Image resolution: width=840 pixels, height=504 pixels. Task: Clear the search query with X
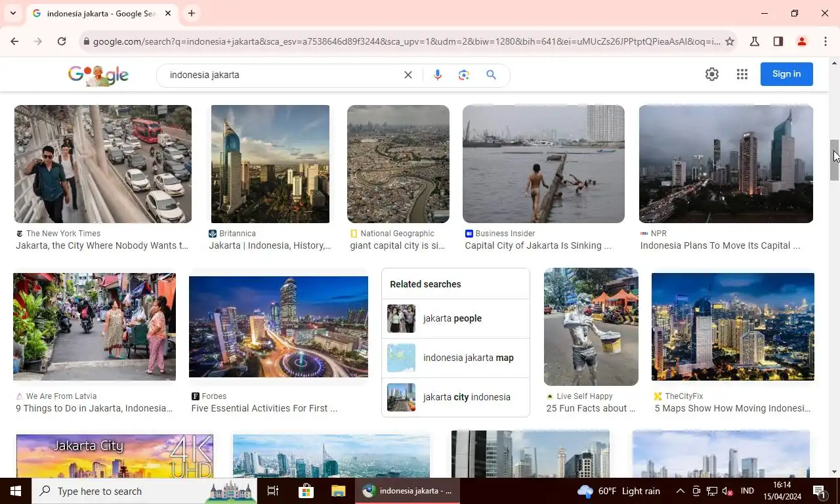coord(408,75)
